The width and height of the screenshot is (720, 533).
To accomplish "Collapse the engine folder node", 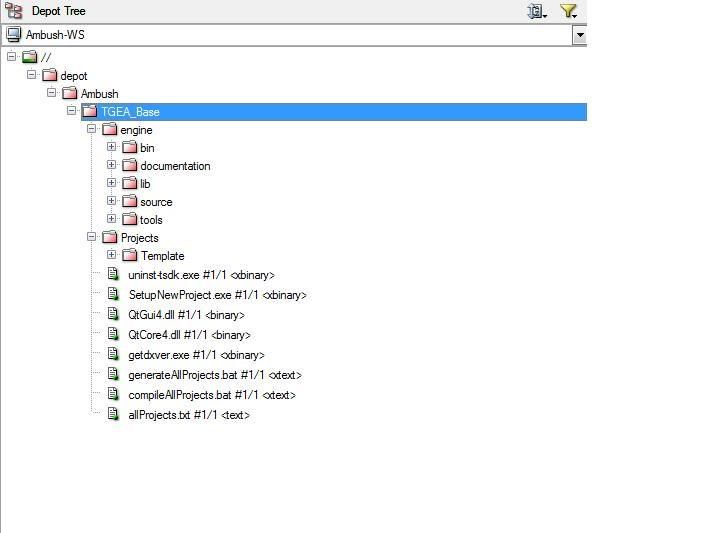I will pos(92,129).
